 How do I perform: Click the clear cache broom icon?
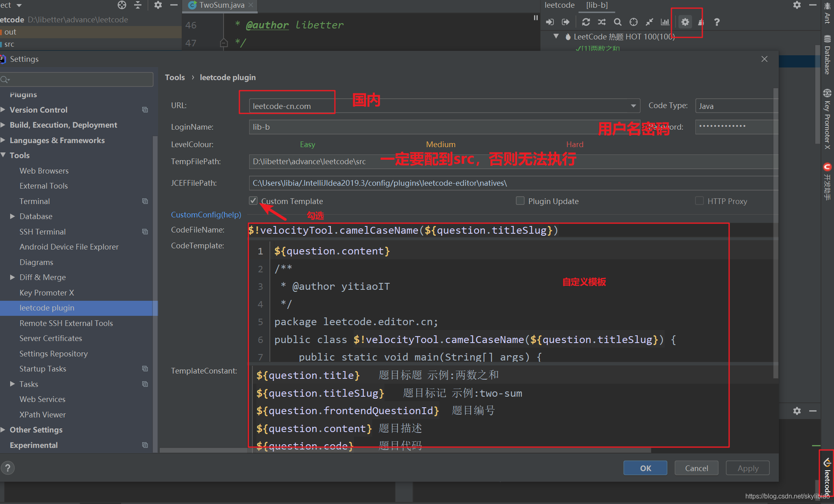coord(701,22)
